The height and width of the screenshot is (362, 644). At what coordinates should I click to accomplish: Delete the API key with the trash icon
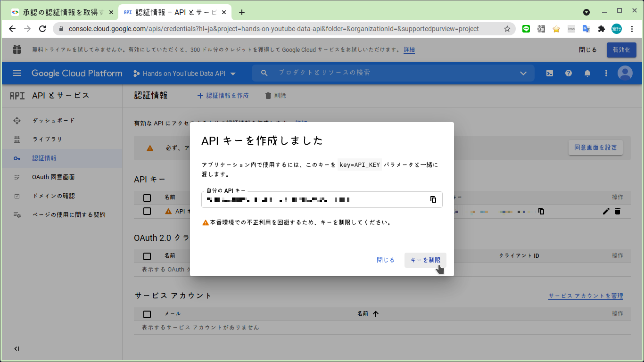(618, 211)
